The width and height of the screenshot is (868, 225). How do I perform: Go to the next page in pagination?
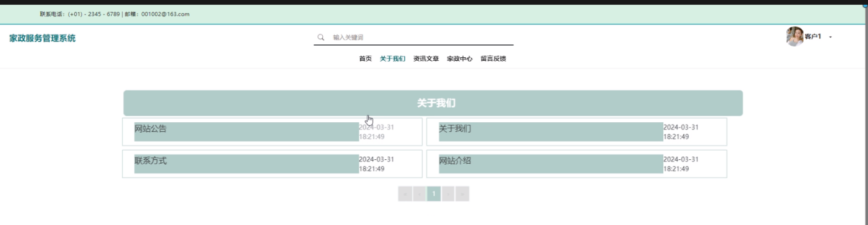tap(449, 194)
